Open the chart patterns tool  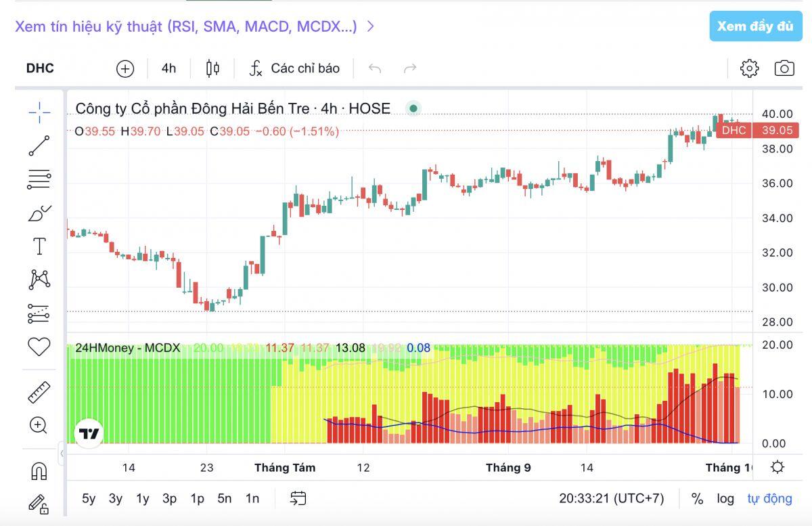pos(39,279)
